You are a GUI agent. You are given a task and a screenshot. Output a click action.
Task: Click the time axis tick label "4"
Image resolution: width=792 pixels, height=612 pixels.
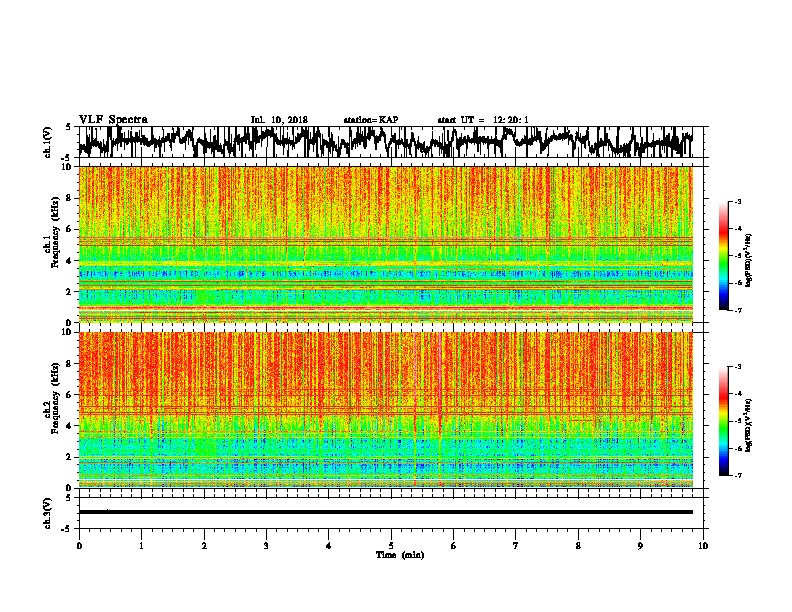[x=328, y=546]
